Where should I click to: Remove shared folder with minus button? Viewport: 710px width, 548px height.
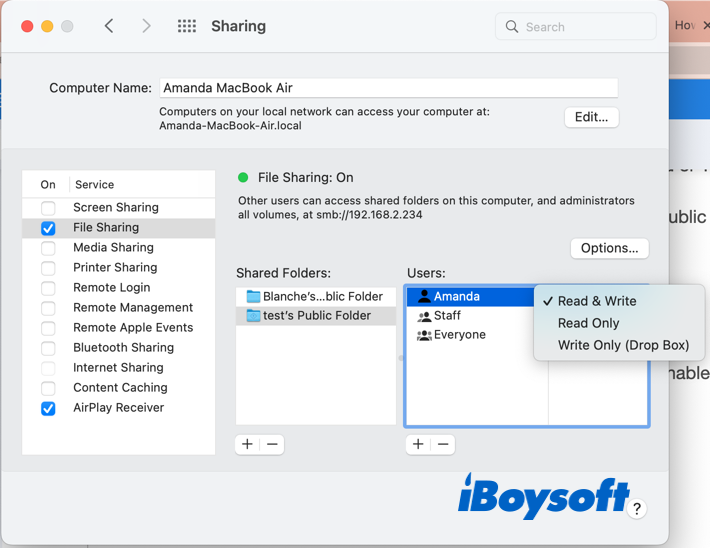(272, 444)
